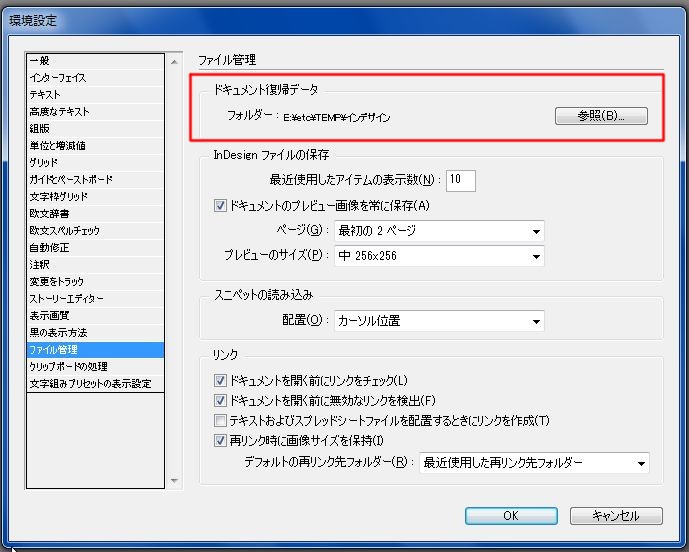Open the ページ(G) dropdown
The image size is (689, 552).
[x=439, y=231]
